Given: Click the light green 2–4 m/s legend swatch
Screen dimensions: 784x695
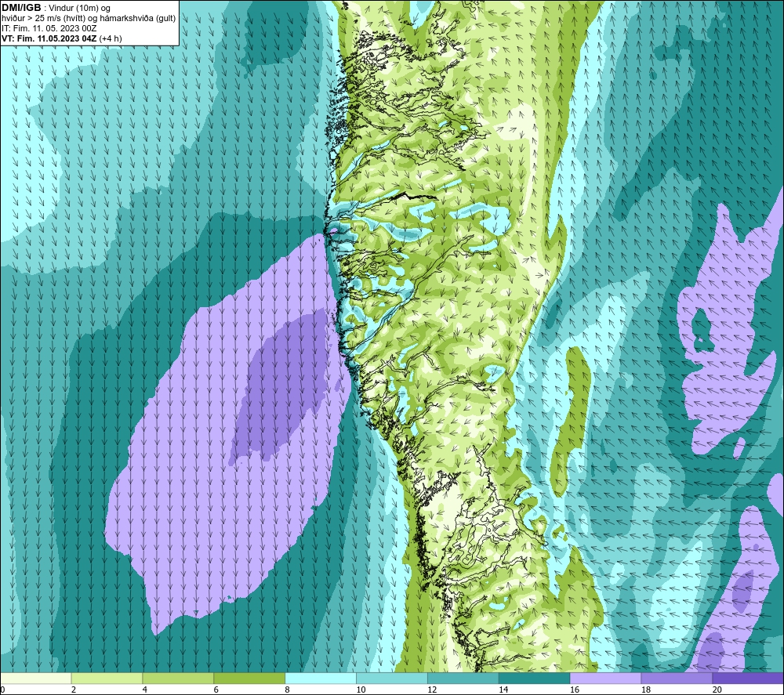Looking at the screenshot, I should 107,678.
